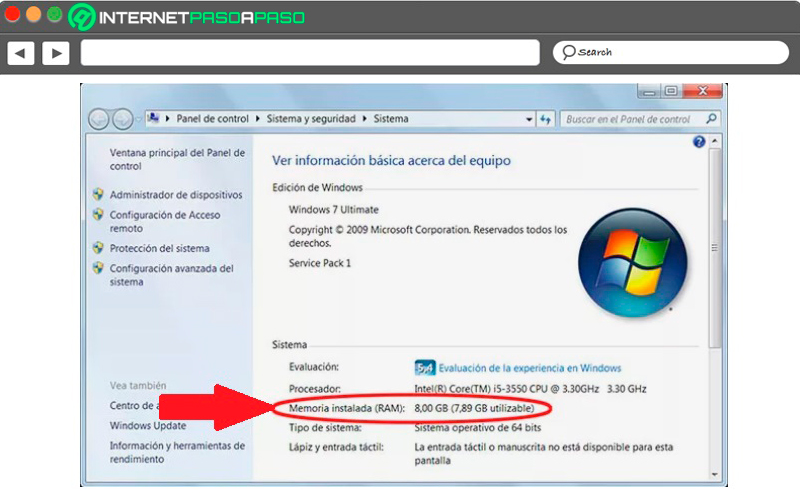Screen dimensions: 800x500
Task: Click the magnifier icon in the Search box
Action: point(568,52)
